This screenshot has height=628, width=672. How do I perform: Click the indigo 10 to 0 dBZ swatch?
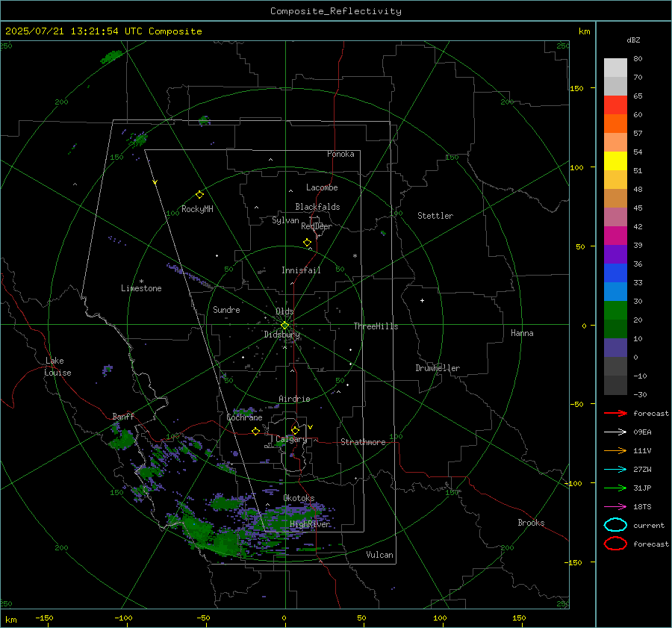pyautogui.click(x=615, y=348)
